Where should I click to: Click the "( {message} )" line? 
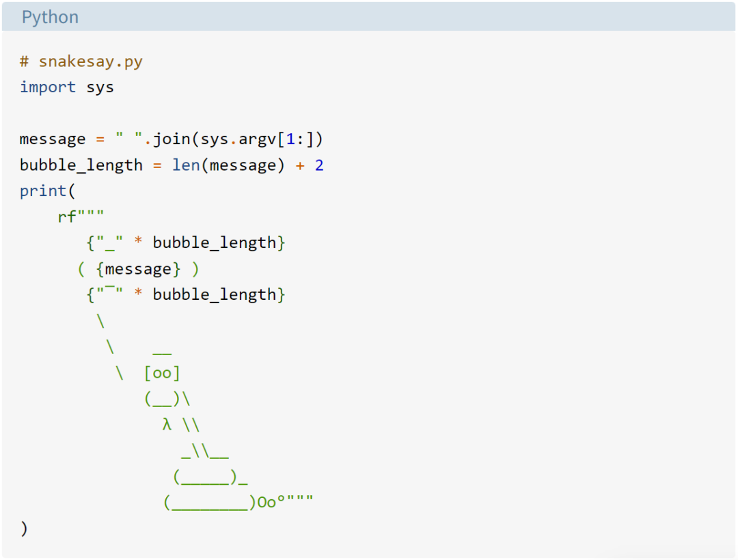point(138,269)
